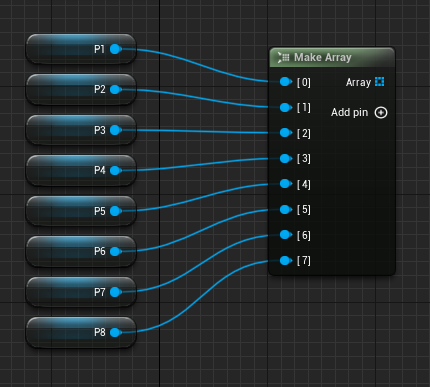Image resolution: width=430 pixels, height=387 pixels.
Task: Click the P6 node output pin
Action: click(116, 251)
